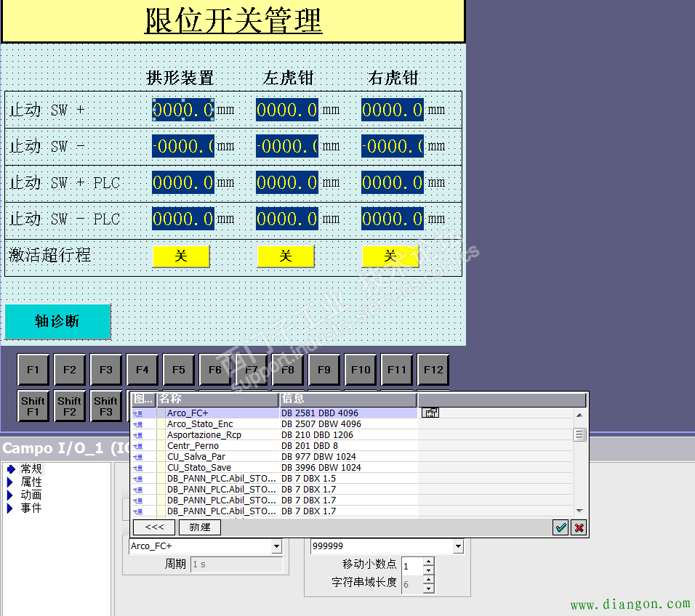695x616 pixels.
Task: Expand the 属性 tree category
Action: (x=10, y=482)
